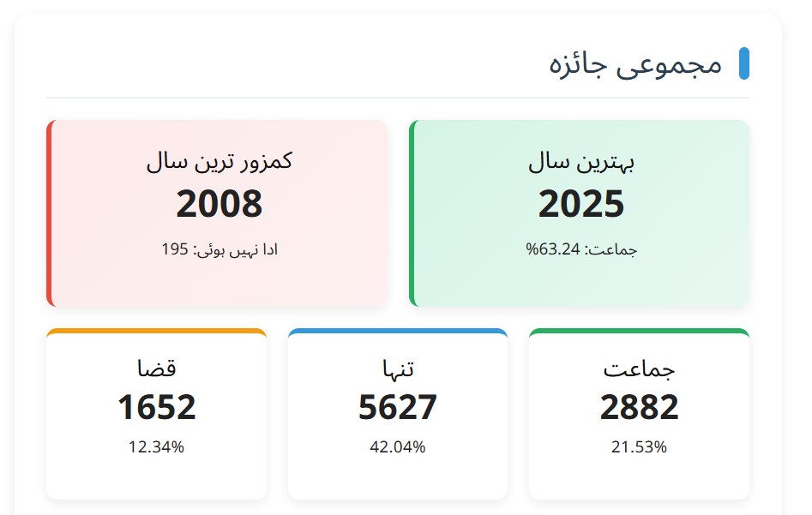Click the blue accent bar beside مجموعی جائزہ heading
The width and height of the screenshot is (812, 515).
(745, 61)
